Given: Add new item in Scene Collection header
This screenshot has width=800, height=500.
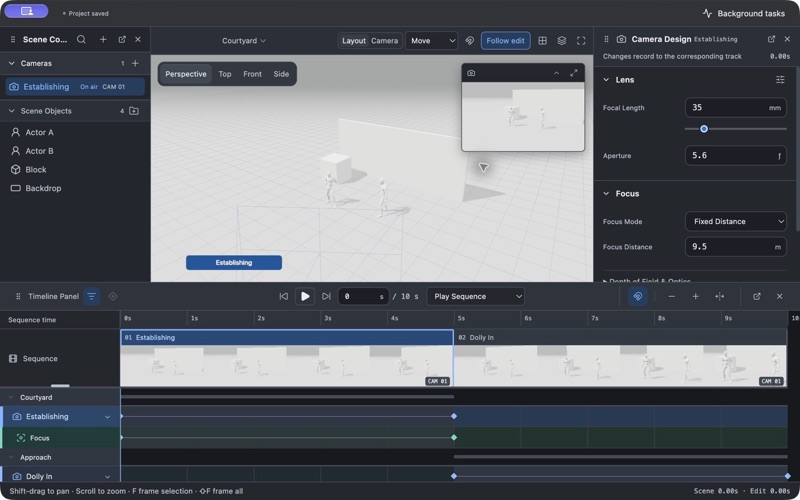Looking at the screenshot, I should [x=103, y=39].
